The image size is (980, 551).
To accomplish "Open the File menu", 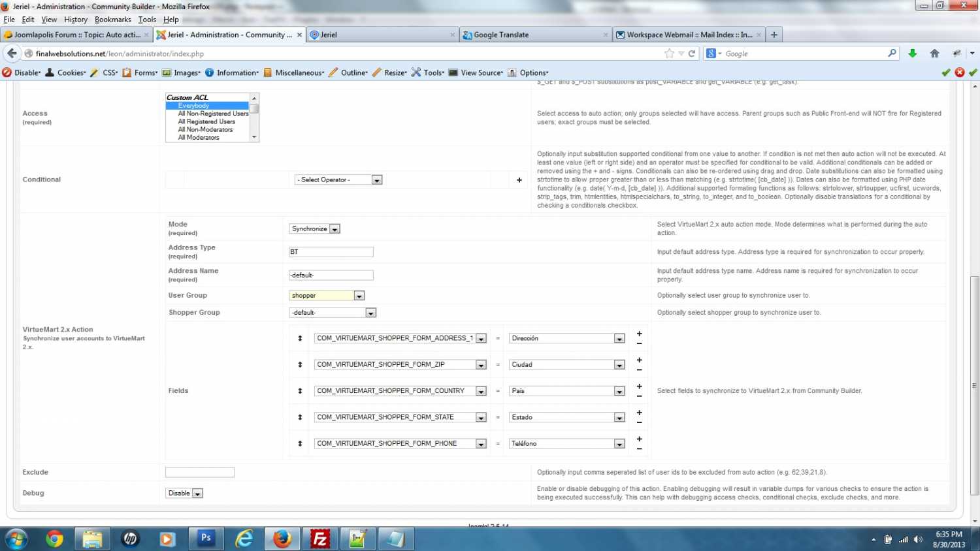I will (x=9, y=20).
